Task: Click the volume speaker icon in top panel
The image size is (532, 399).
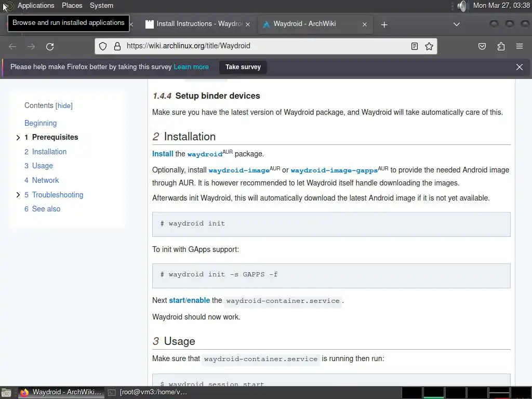Action: [x=462, y=6]
